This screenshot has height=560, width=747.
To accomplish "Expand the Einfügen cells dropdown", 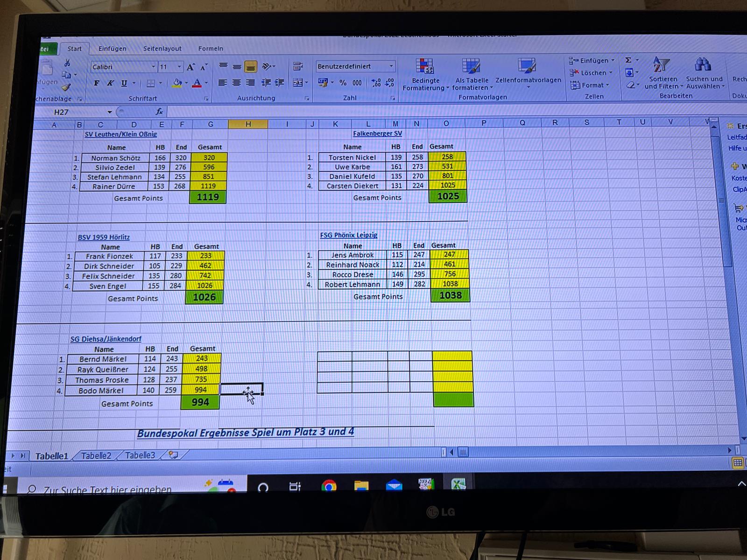I will [613, 60].
